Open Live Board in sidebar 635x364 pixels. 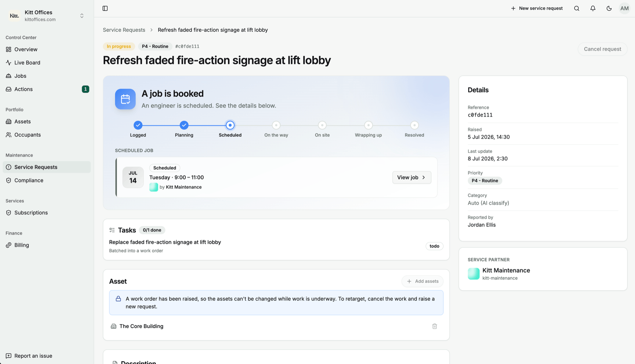pos(47,63)
